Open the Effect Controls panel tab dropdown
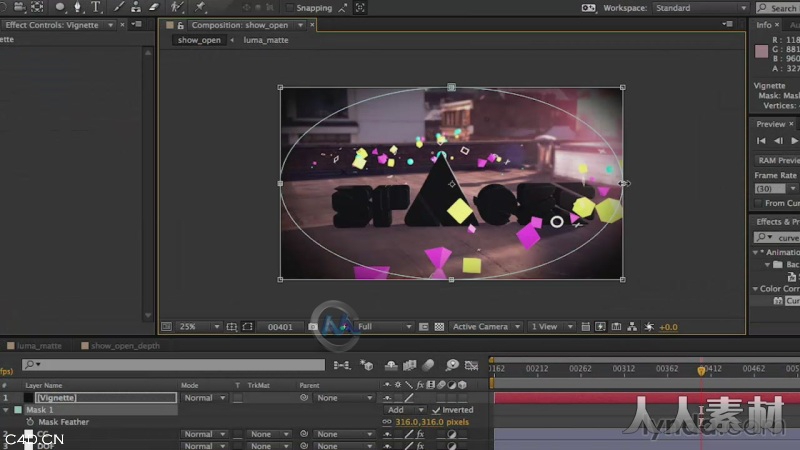 pyautogui.click(x=110, y=24)
